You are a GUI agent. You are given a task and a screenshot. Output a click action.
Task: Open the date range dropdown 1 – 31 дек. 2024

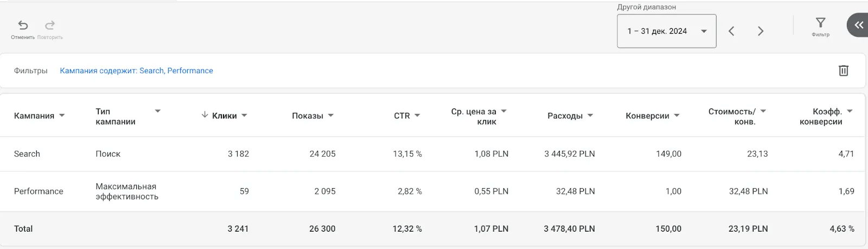pyautogui.click(x=666, y=31)
